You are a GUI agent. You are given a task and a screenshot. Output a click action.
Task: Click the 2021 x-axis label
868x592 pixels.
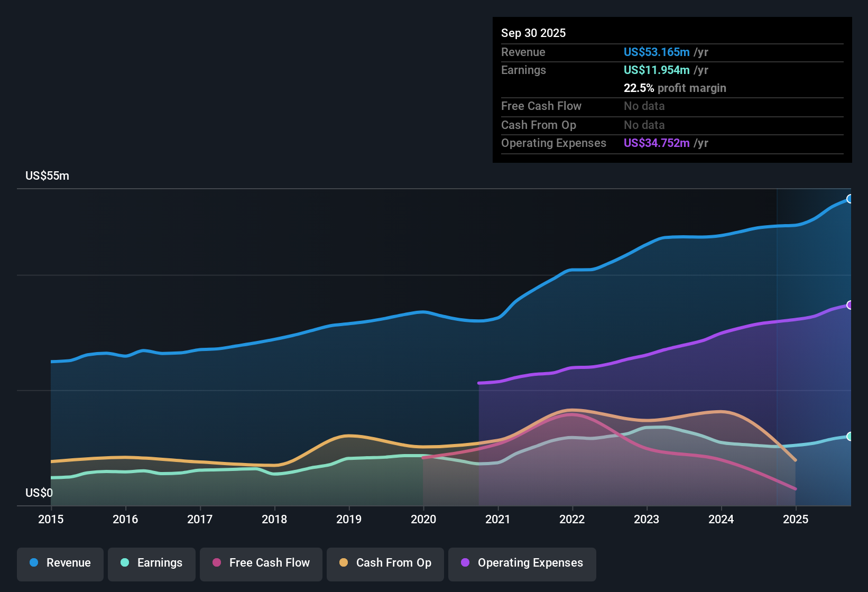[498, 519]
